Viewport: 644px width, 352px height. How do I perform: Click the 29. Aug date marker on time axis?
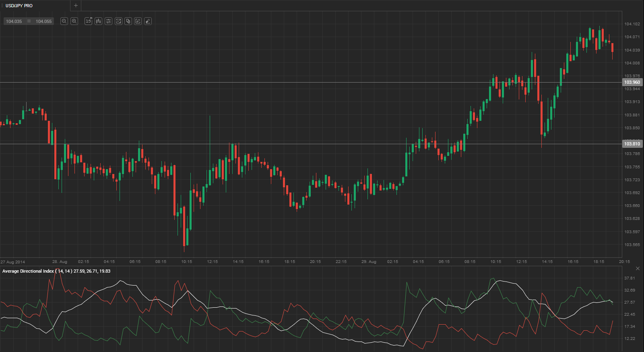click(x=369, y=262)
